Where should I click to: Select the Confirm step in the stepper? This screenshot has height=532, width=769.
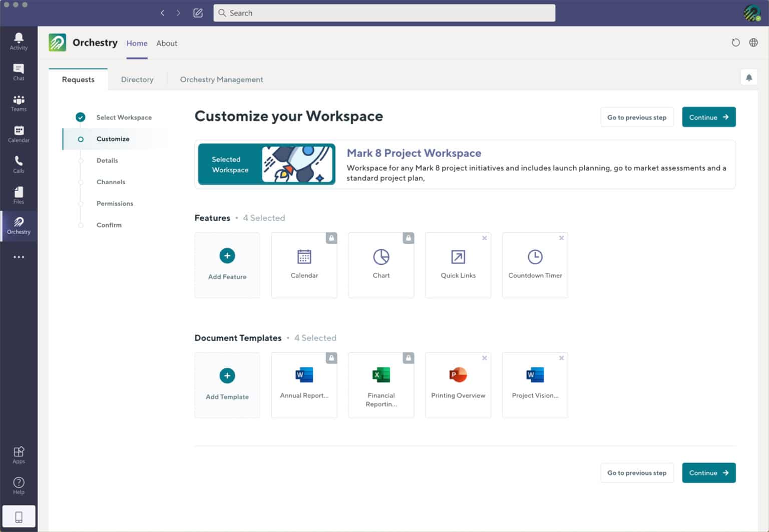pos(109,225)
